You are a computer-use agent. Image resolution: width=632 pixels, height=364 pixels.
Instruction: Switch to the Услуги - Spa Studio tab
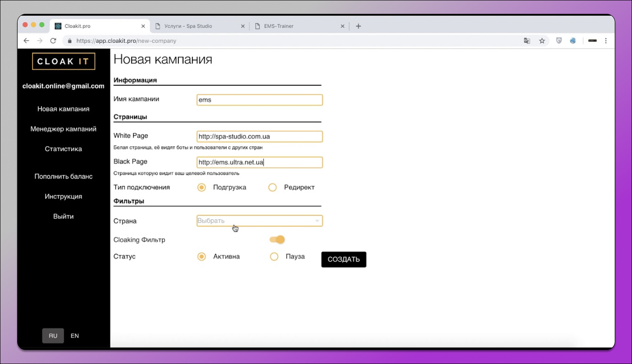[x=197, y=26]
